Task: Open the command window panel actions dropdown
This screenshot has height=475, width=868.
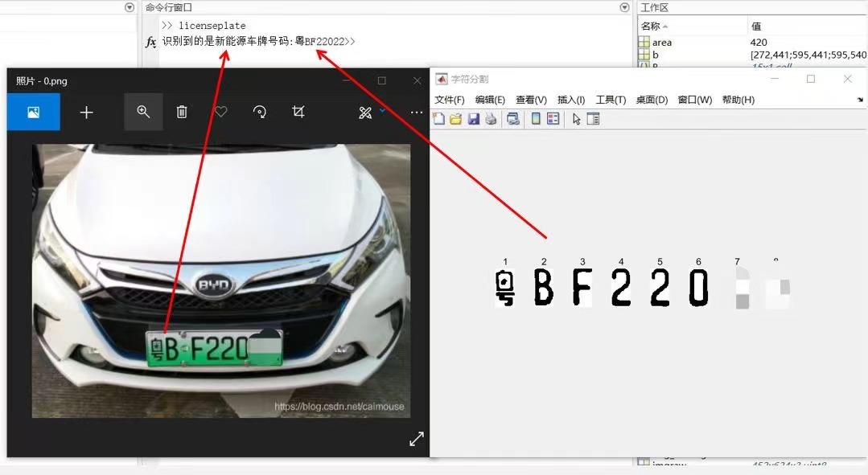Action: point(624,7)
